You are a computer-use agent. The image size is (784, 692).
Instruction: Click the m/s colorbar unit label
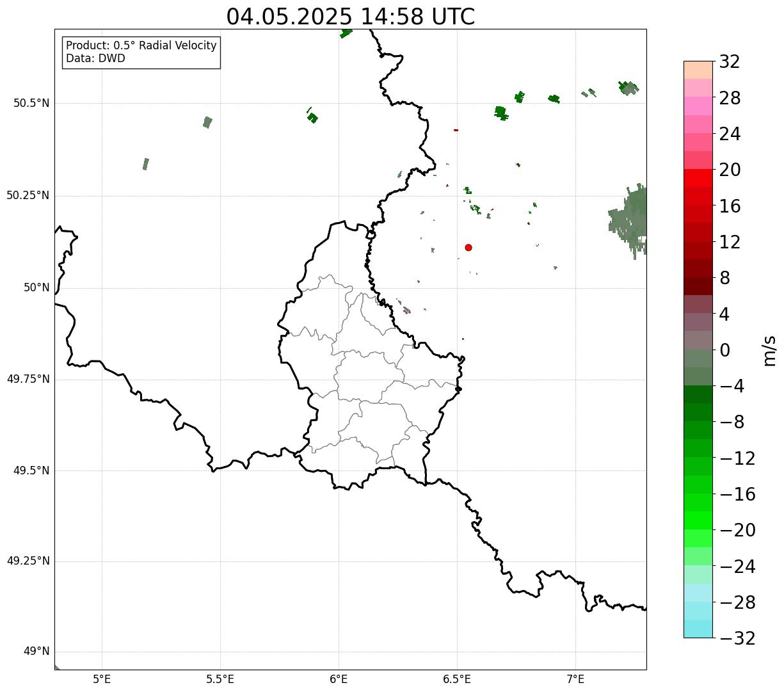(769, 350)
